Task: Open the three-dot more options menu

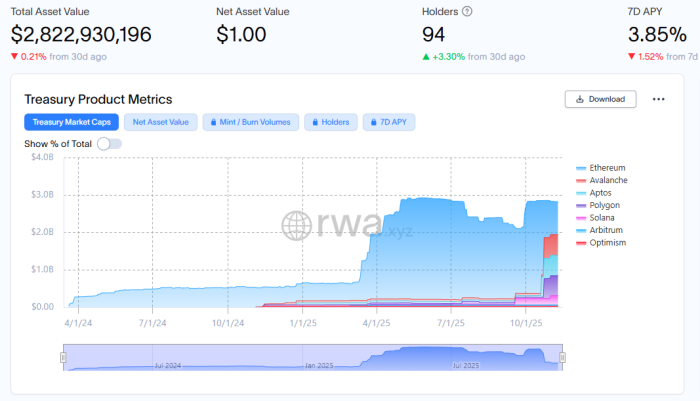Action: [x=658, y=99]
